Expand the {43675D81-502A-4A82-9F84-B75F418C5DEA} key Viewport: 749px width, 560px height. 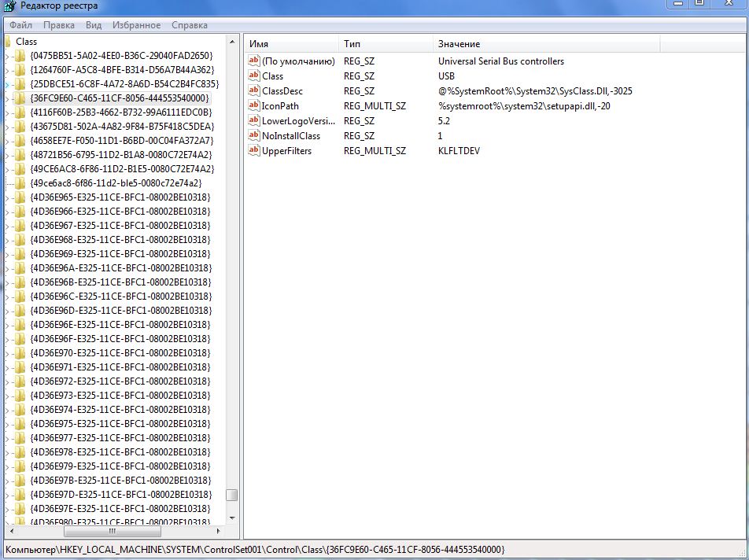(x=7, y=127)
